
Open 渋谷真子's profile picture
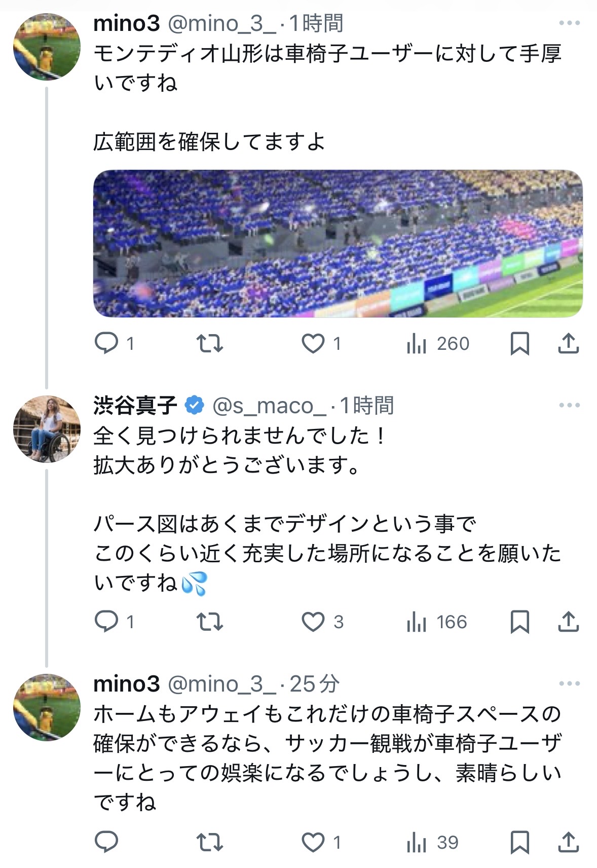pos(47,429)
